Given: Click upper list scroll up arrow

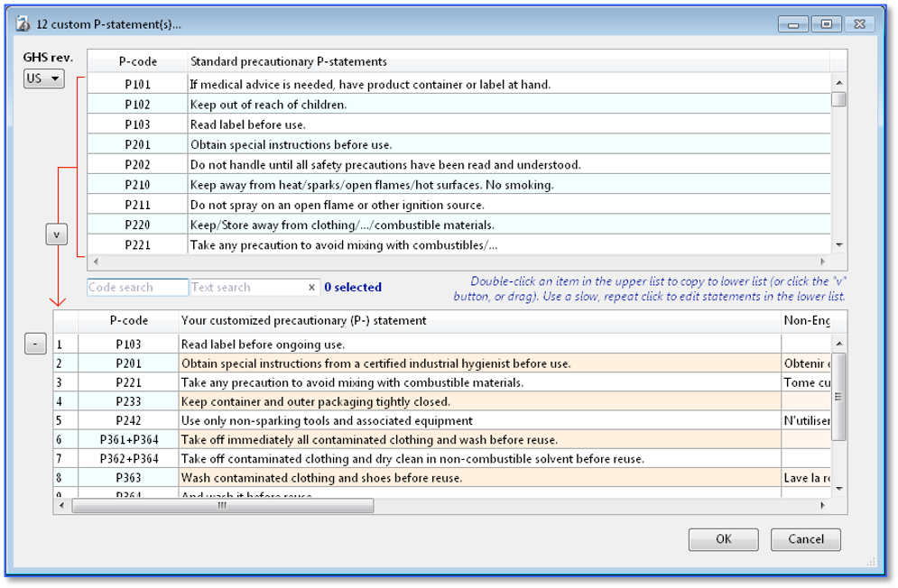Looking at the screenshot, I should [839, 82].
